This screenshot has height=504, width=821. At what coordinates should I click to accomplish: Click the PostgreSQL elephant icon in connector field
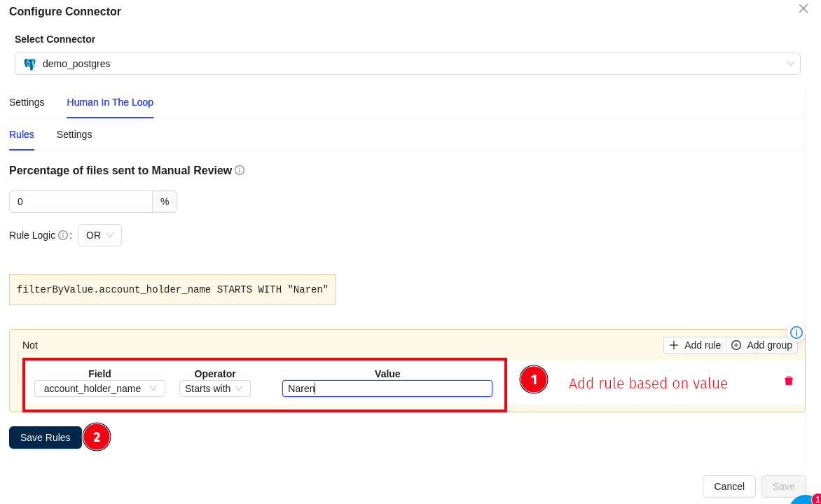(29, 64)
